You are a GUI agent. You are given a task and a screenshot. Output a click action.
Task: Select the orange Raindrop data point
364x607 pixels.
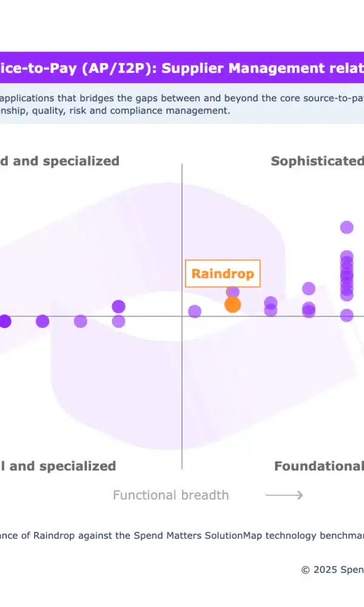click(232, 305)
